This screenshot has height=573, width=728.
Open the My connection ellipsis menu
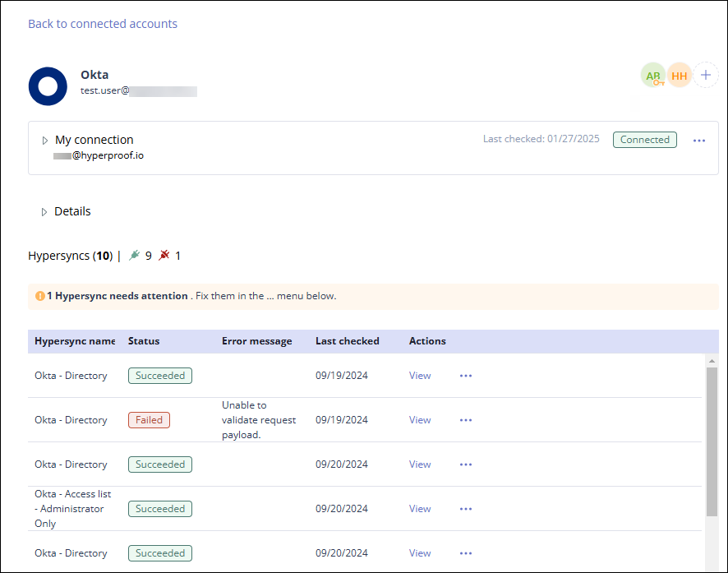[699, 141]
